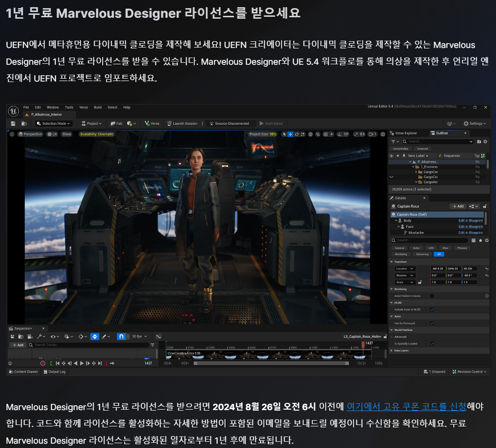Toggle scale snap icon near 0.5

[356, 134]
